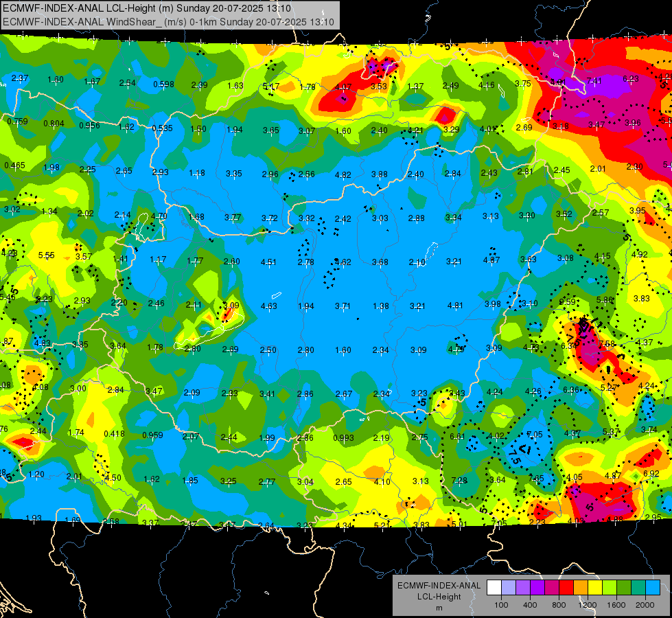The width and height of the screenshot is (672, 618).
Task: Click the wind shear value 0.993
Action: [x=344, y=438]
